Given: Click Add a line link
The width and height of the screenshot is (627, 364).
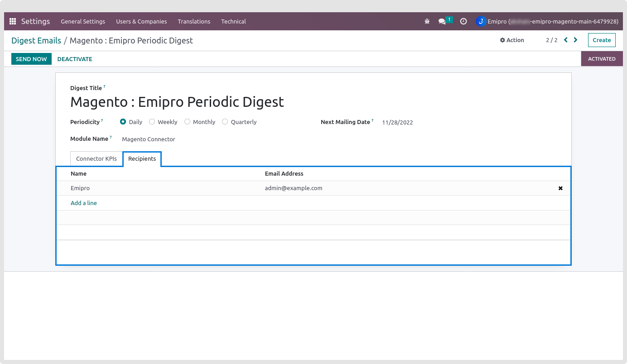Looking at the screenshot, I should pyautogui.click(x=84, y=203).
